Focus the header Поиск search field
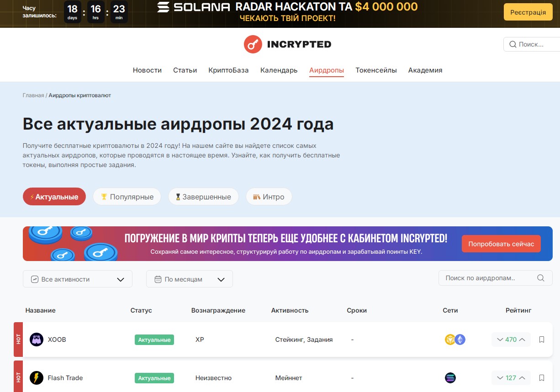 point(532,44)
